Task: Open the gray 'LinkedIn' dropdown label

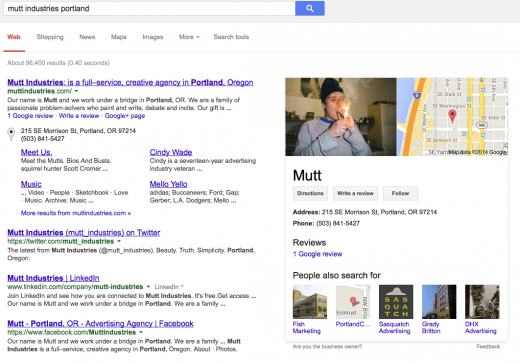Action: click(169, 287)
